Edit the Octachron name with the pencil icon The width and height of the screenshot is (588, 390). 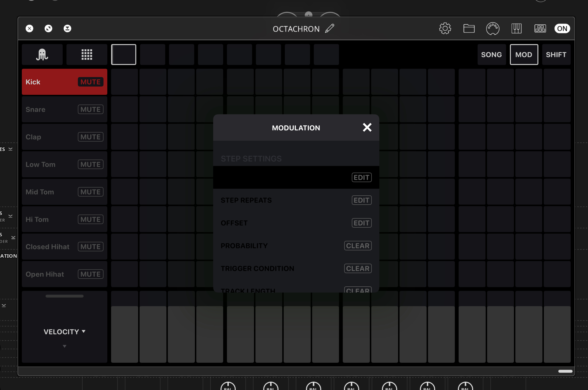[329, 29]
